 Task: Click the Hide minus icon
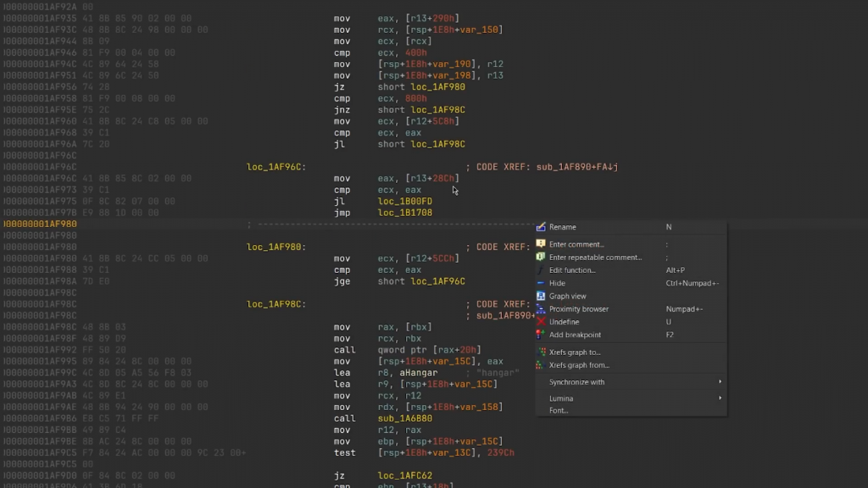[541, 283]
